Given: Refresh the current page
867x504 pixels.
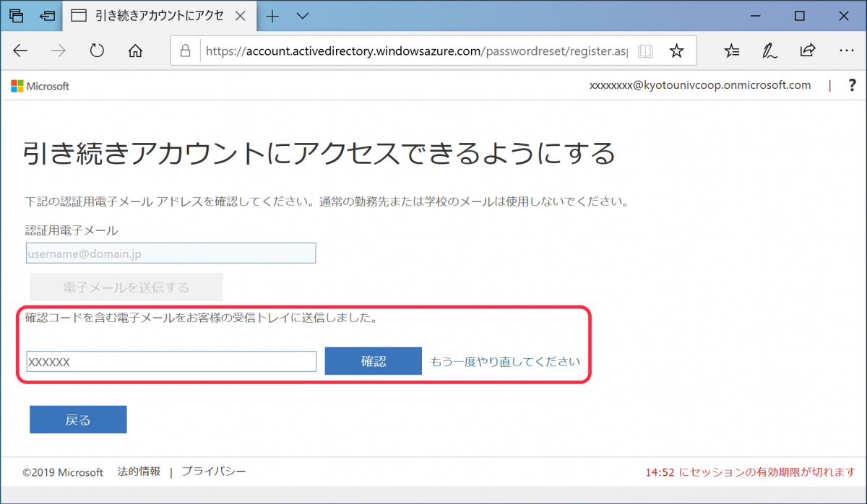Looking at the screenshot, I should click(96, 51).
